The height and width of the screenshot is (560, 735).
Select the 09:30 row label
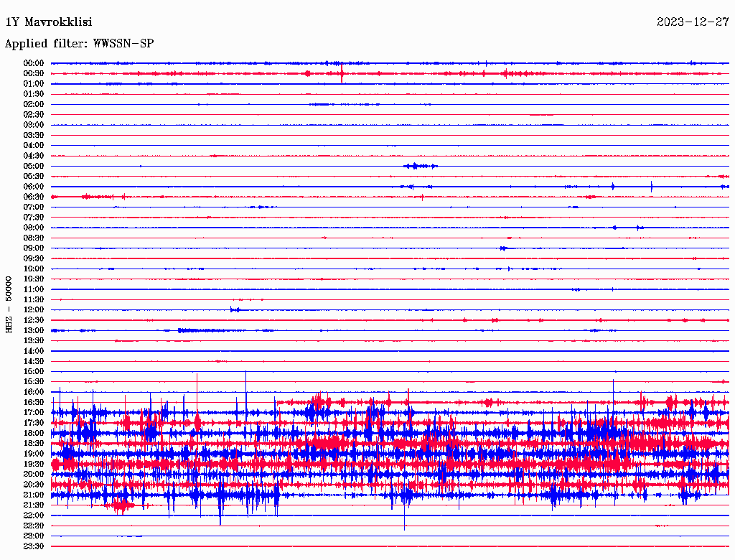pyautogui.click(x=34, y=259)
